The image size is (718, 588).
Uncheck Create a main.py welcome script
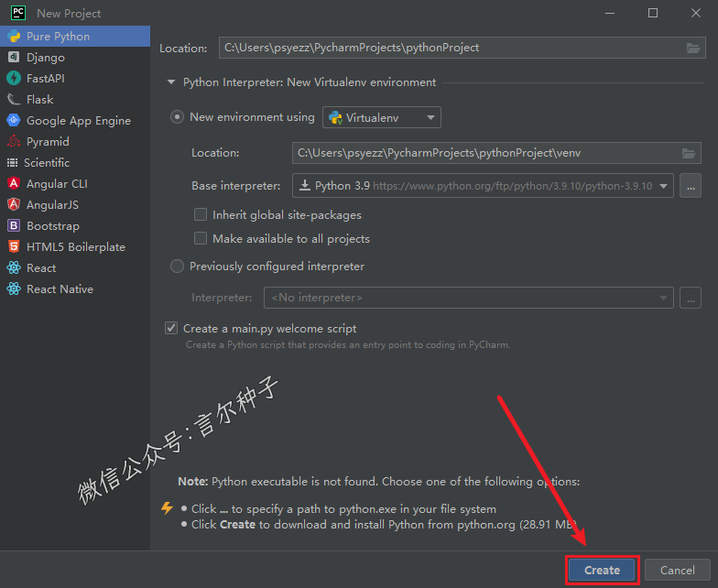[x=171, y=328]
